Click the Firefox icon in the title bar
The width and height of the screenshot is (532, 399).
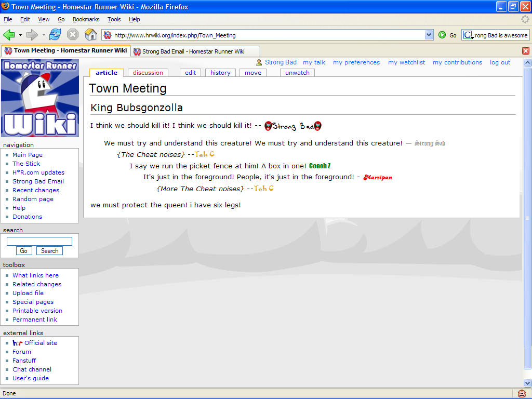[x=5, y=6]
